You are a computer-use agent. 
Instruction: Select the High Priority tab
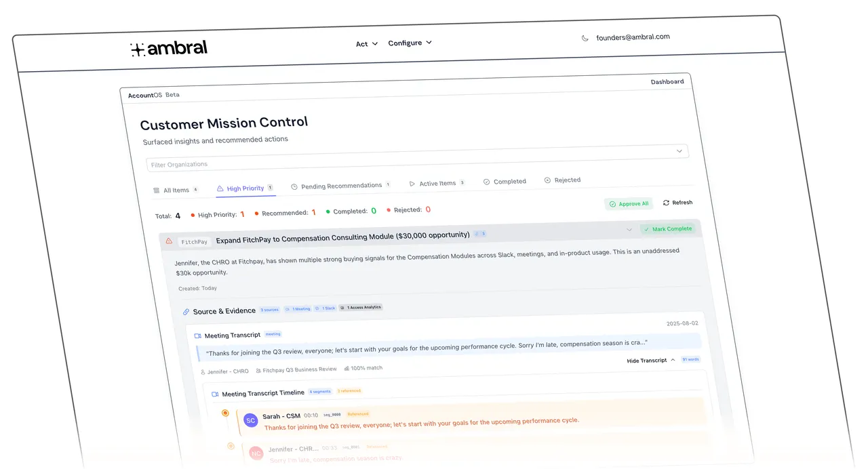pyautogui.click(x=245, y=188)
